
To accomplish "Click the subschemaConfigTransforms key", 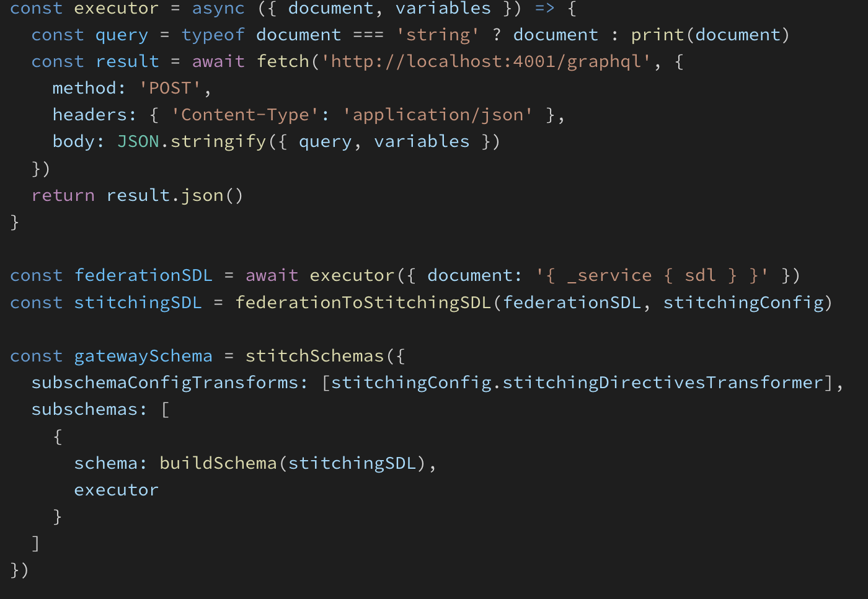I will tap(164, 383).
